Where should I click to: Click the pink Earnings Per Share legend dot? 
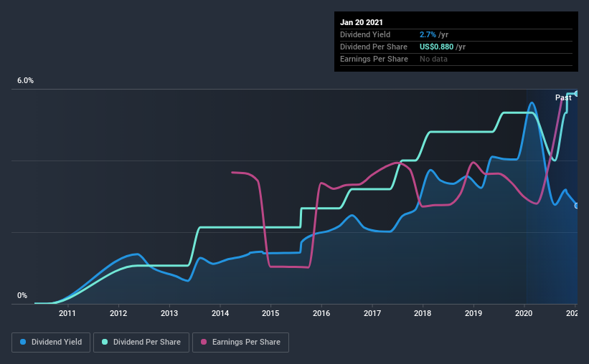(x=204, y=342)
